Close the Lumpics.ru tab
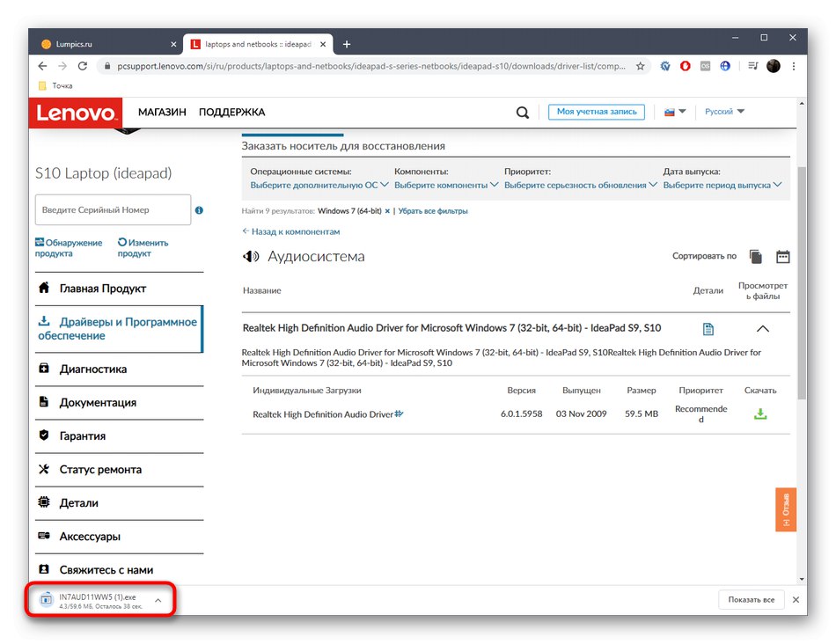 (173, 44)
